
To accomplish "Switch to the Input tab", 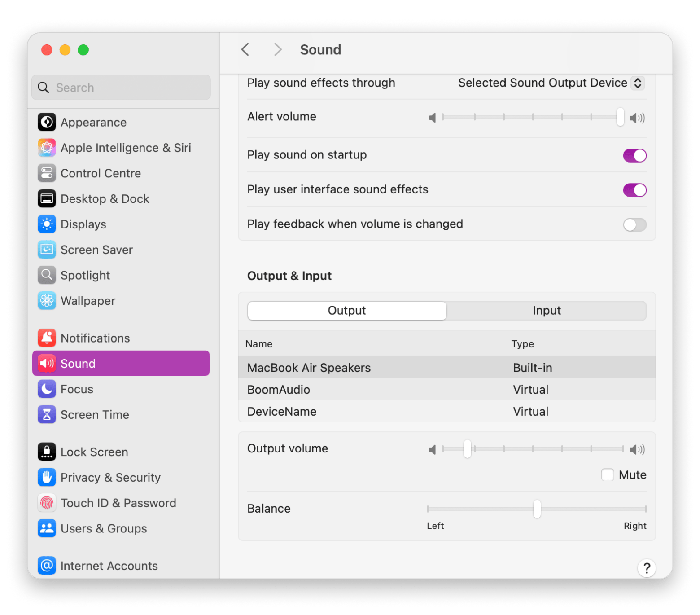I will (x=547, y=311).
